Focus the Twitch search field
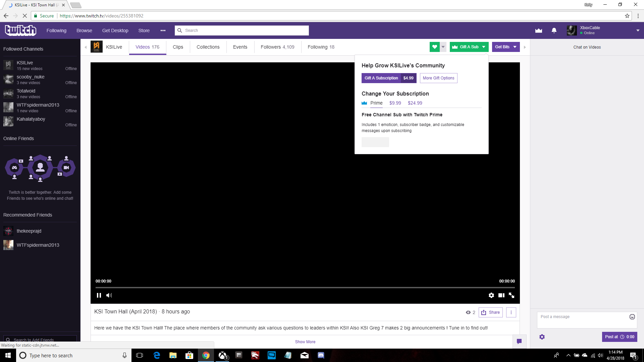Viewport: 644px width, 362px height. (242, 31)
